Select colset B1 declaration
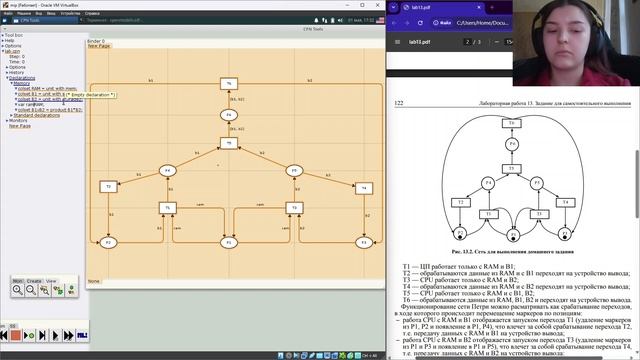640x360 pixels. tap(41, 94)
